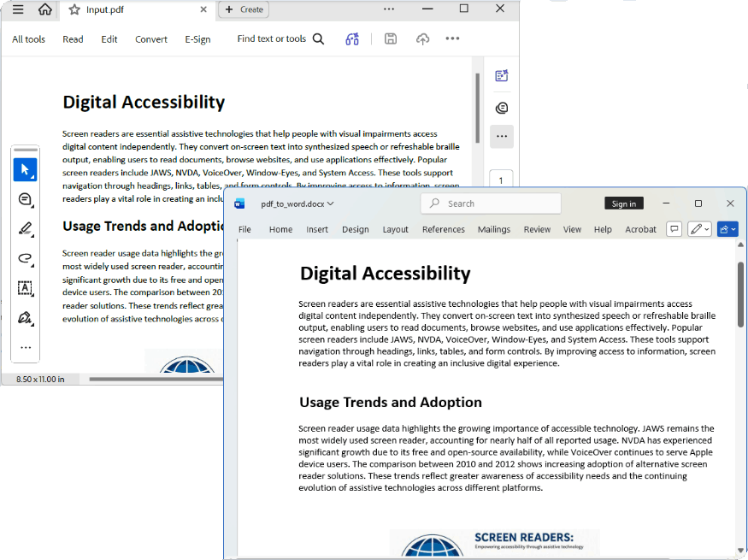
Task: Open the AI Assistant icon in Acrobat toolbar
Action: (352, 39)
